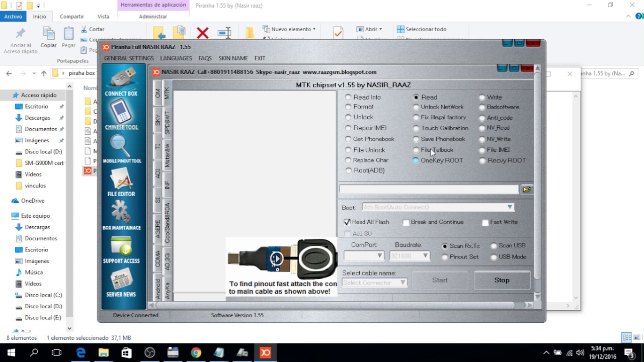Open the Vista ribbon tab in Explorer
This screenshot has width=644, height=362.
(x=103, y=17)
